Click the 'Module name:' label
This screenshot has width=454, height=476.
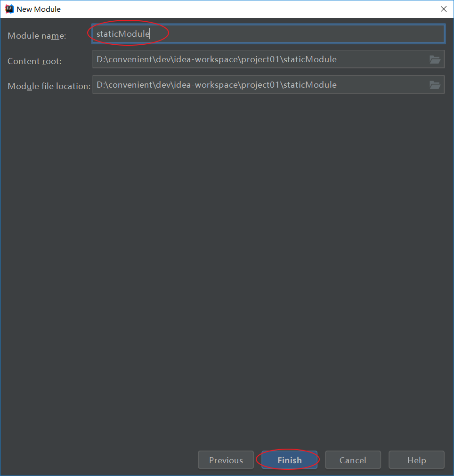37,36
